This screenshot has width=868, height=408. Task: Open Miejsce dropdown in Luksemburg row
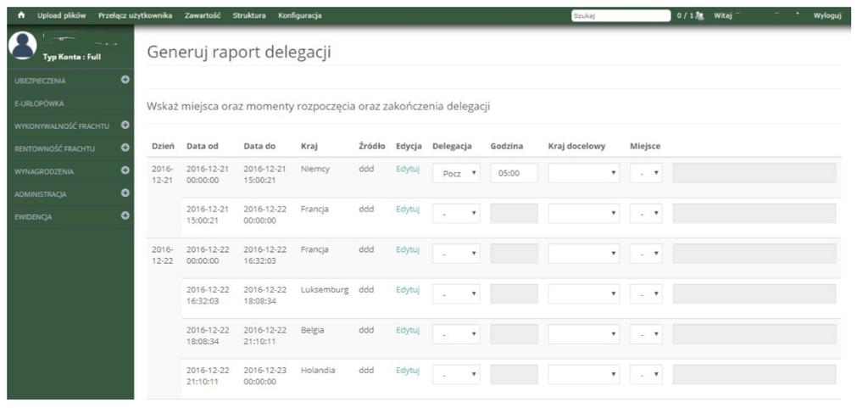click(646, 294)
